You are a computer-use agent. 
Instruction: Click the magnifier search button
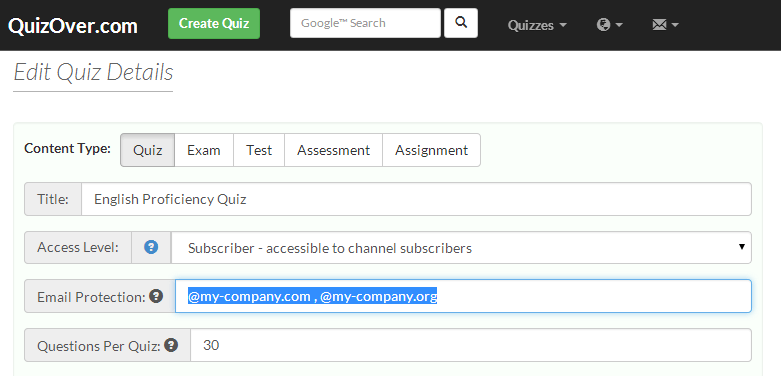(461, 23)
